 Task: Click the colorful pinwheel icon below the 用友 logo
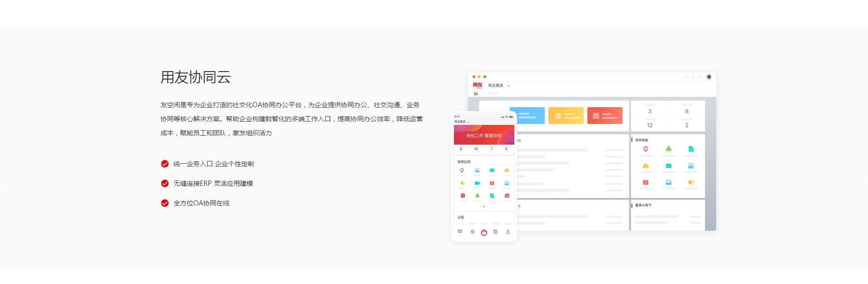[476, 94]
